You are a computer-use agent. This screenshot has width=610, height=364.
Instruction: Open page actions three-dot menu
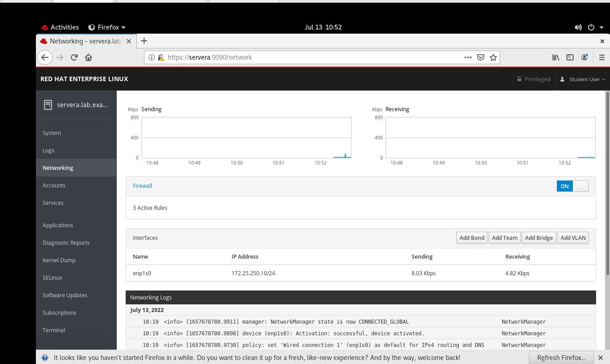[468, 57]
